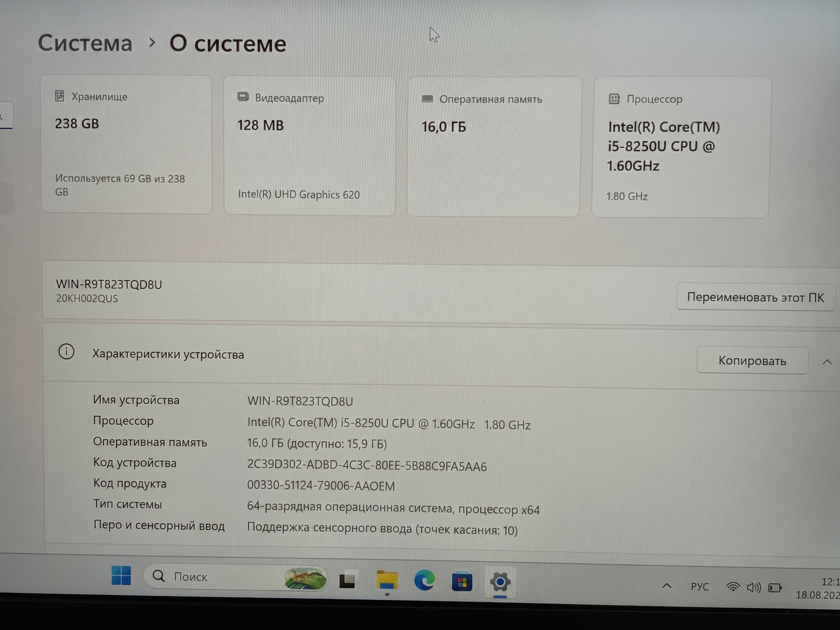
Task: Open the Процессор card
Action: [x=681, y=148]
